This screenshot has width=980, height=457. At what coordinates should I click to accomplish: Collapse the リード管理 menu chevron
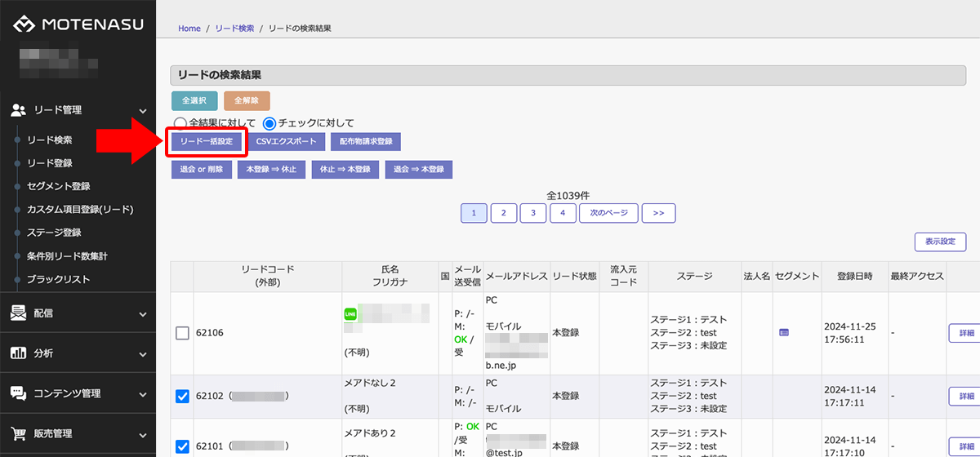pos(143,110)
